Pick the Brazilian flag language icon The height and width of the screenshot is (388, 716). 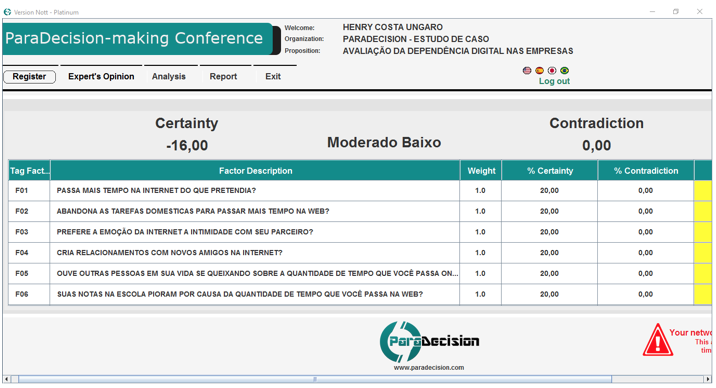(564, 70)
